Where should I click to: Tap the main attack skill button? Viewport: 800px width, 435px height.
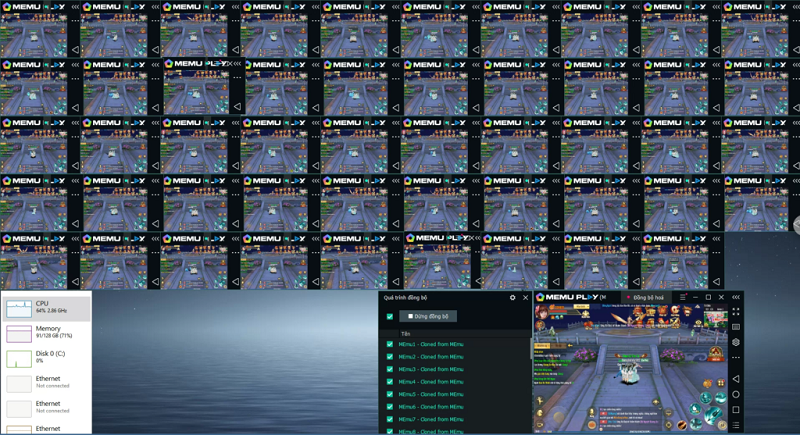[713, 415]
